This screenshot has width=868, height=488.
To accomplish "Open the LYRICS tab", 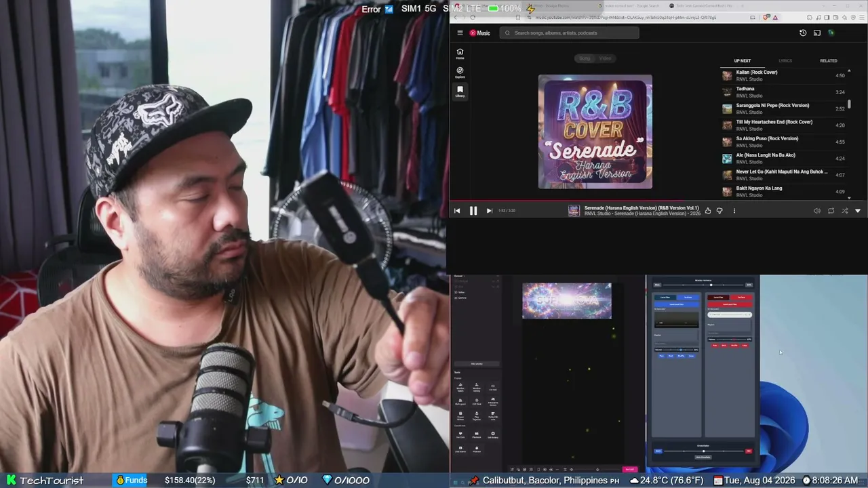I will [785, 61].
